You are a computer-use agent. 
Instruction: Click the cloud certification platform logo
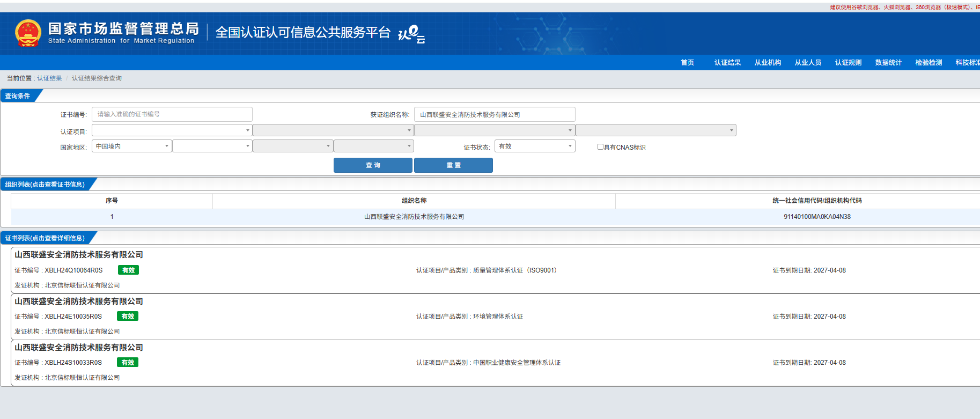click(x=411, y=34)
